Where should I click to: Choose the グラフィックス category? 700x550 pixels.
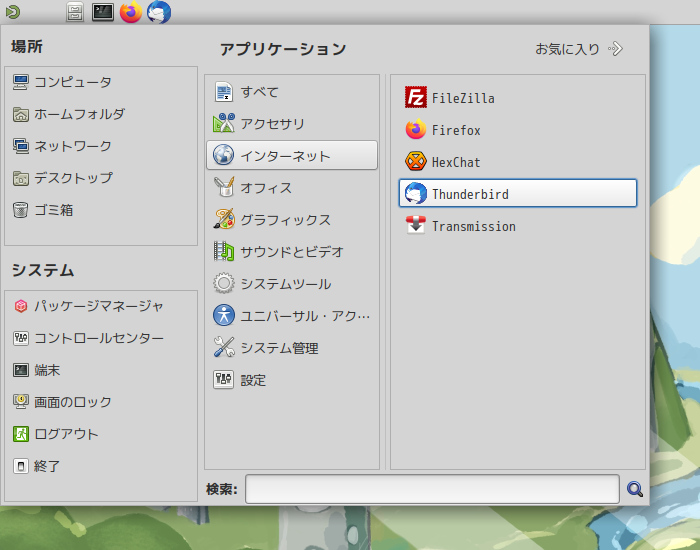pos(292,220)
